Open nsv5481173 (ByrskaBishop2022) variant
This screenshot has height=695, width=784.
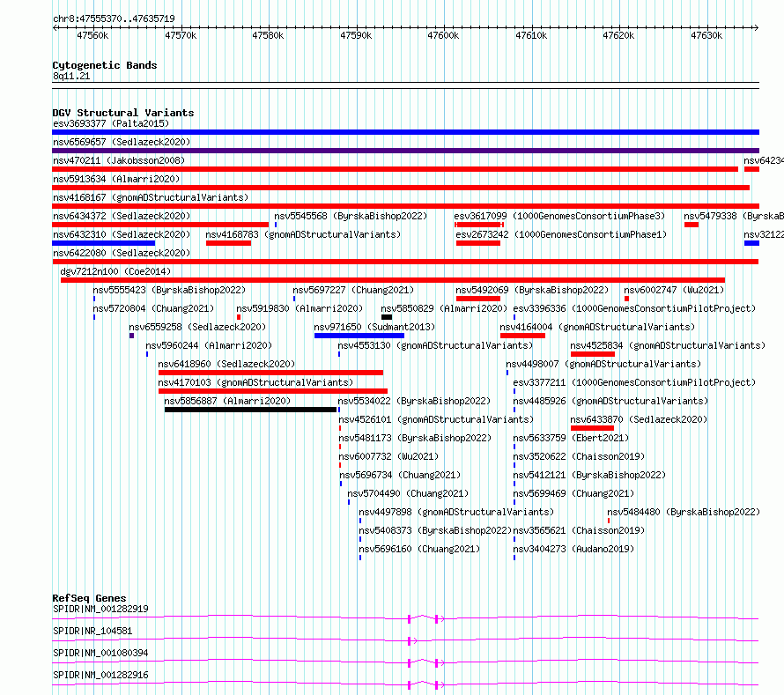coord(415,438)
